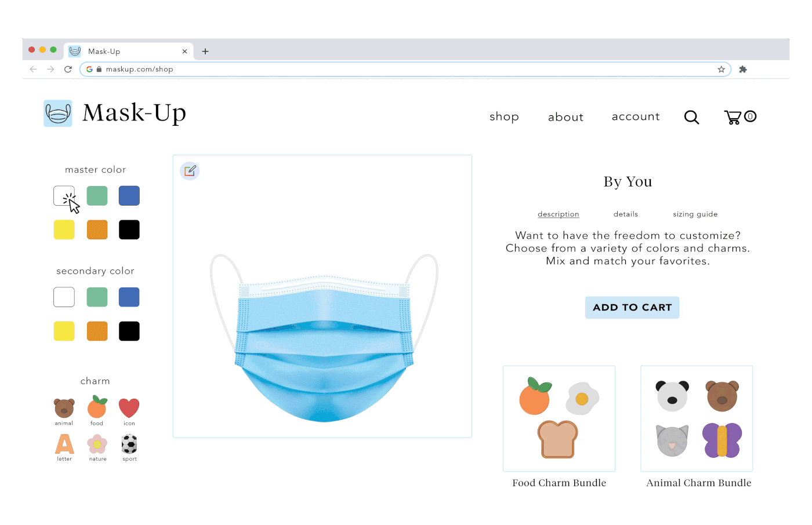Select green master color swatch

pos(97,196)
